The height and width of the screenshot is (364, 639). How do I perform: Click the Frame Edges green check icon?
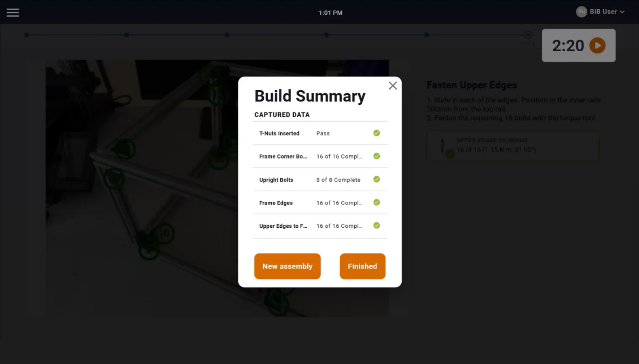[377, 202]
